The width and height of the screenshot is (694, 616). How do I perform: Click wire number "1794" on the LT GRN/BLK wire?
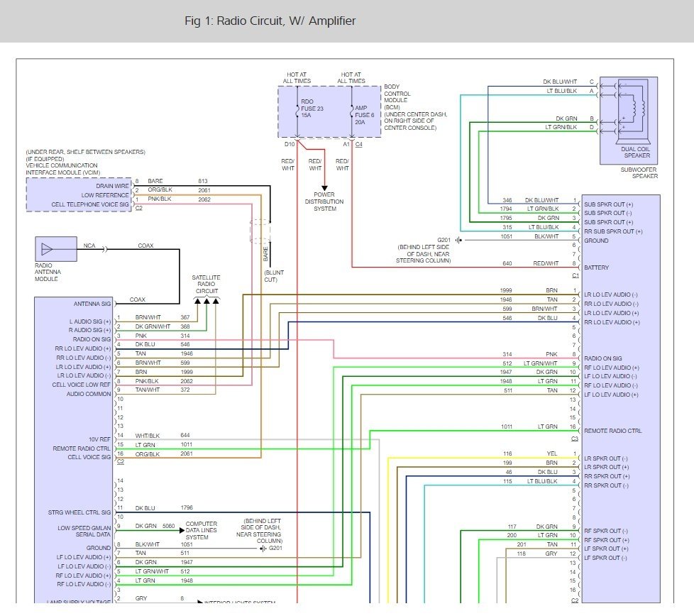coord(506,209)
